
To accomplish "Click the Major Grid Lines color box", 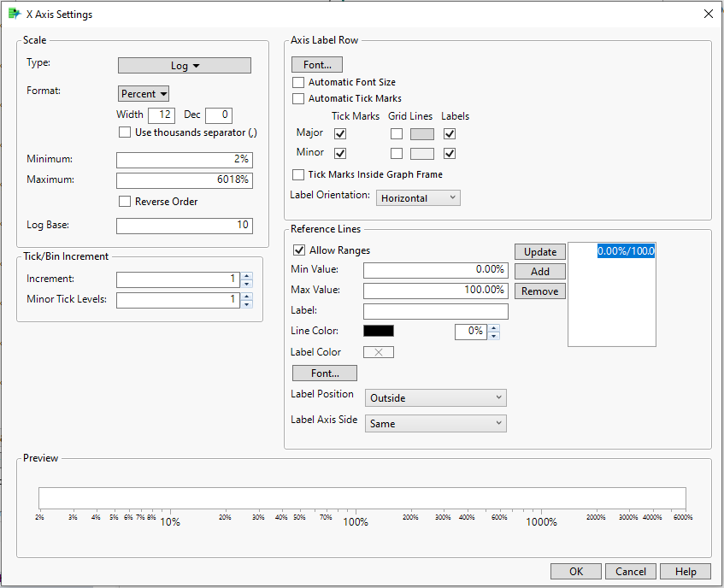I will pos(422,134).
